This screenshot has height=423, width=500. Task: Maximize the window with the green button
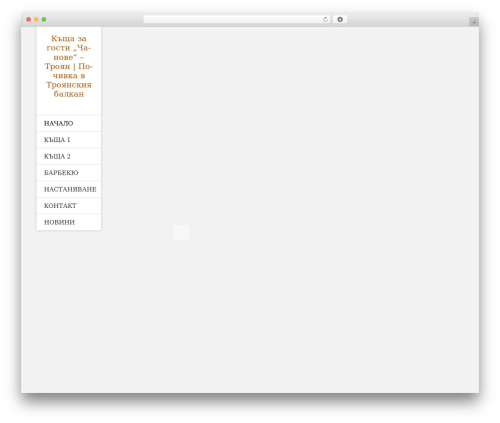coord(44,19)
